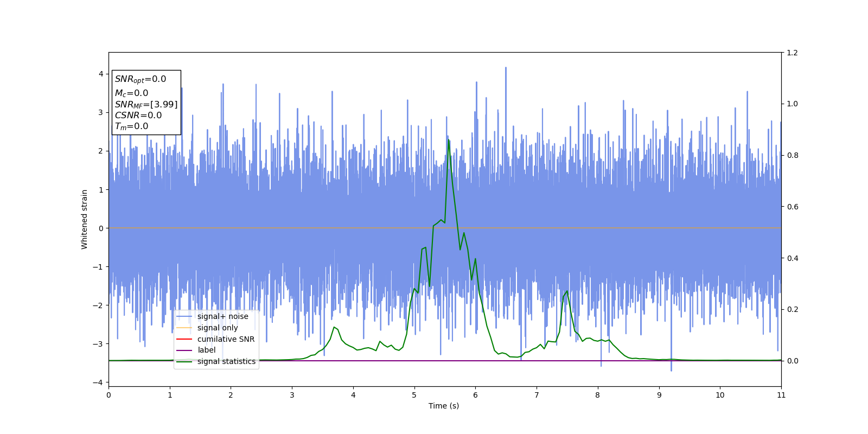Click the CSNR=0.0 annotation text
This screenshot has height=434, width=868.
pos(138,115)
